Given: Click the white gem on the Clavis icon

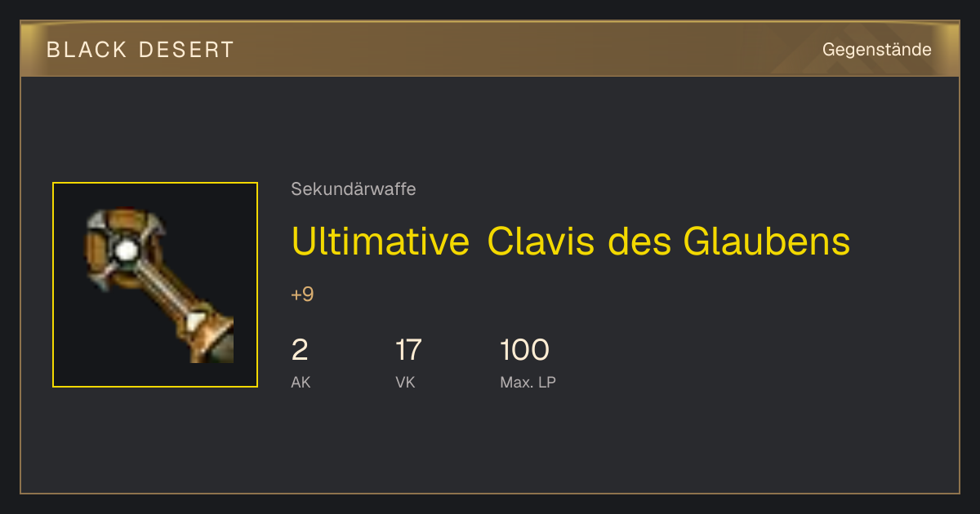Looking at the screenshot, I should [x=125, y=250].
